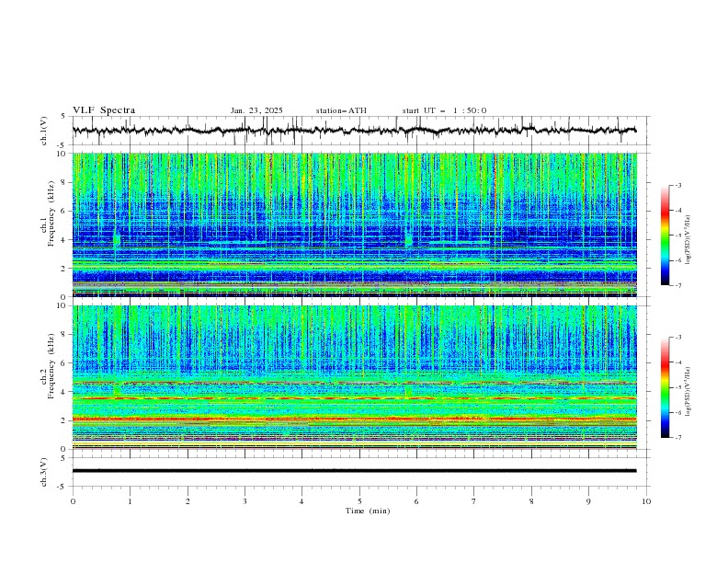The height and width of the screenshot is (563, 728).
Task: Click the 'Time (min)' axis label
Action: [x=368, y=511]
